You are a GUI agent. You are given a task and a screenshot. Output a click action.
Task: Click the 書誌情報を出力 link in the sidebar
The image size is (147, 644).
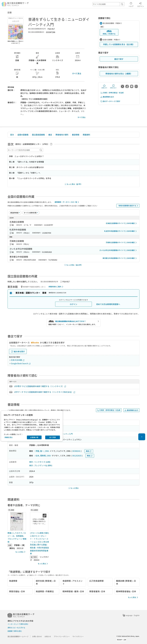pyautogui.click(x=107, y=97)
